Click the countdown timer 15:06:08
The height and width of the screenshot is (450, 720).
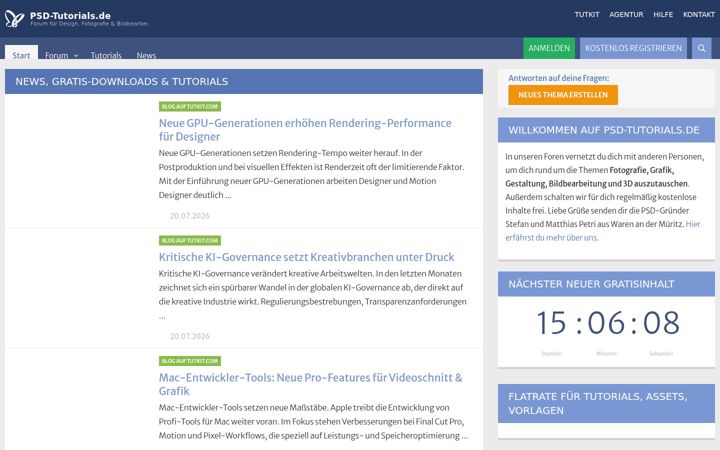[x=608, y=322]
